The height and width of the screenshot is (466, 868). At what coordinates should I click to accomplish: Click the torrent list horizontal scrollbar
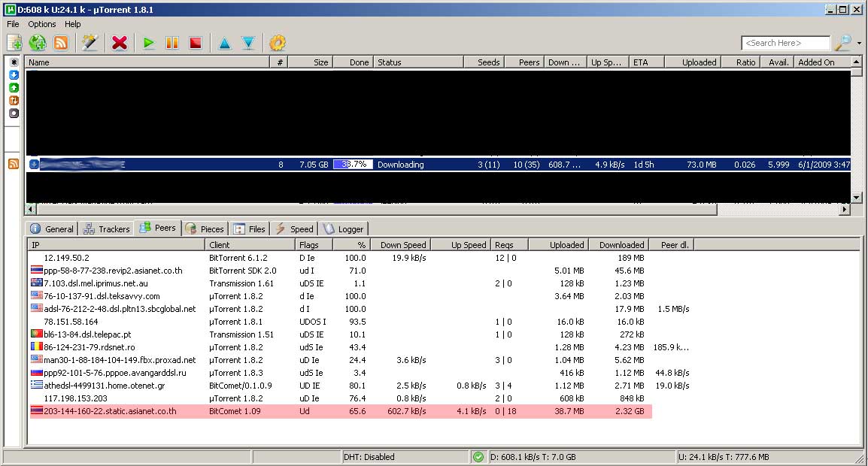point(376,209)
